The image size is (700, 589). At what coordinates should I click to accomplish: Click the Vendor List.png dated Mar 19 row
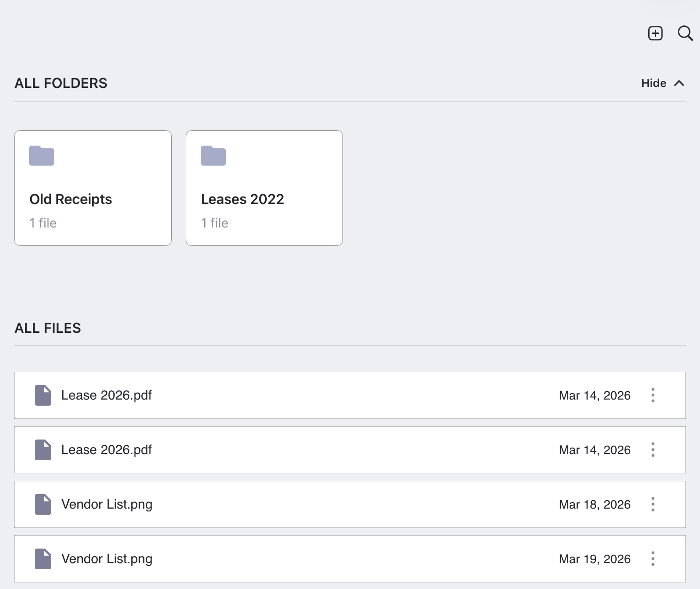coord(329,559)
